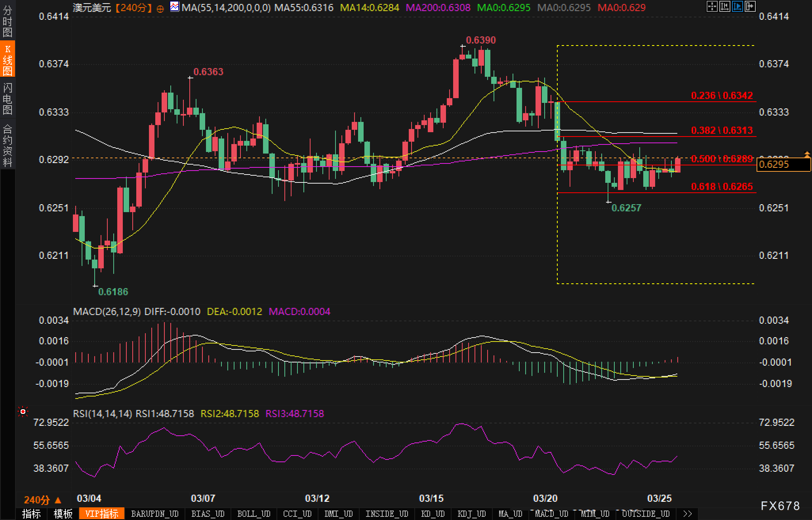Select the VIP指标 tab
812x520 pixels.
click(x=101, y=514)
